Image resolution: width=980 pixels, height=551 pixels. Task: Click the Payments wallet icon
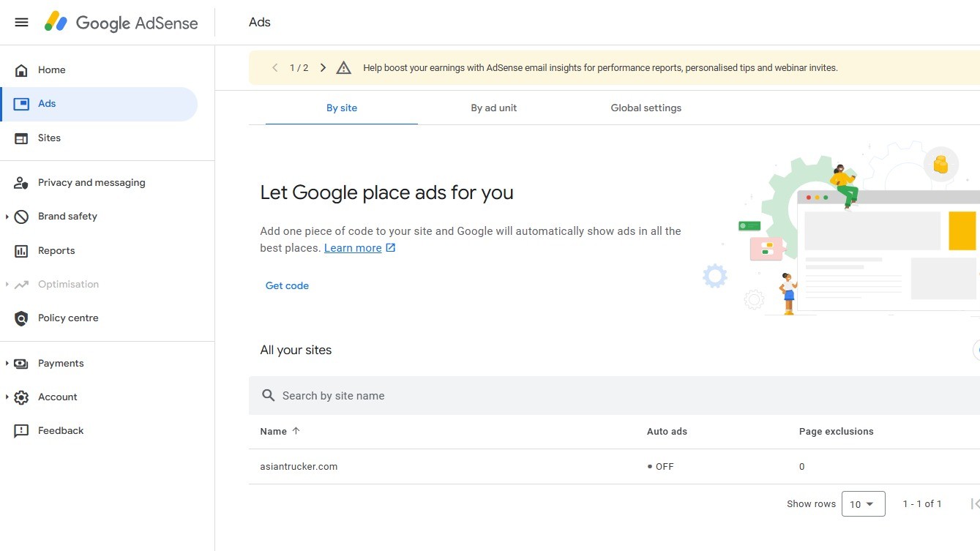click(x=21, y=364)
